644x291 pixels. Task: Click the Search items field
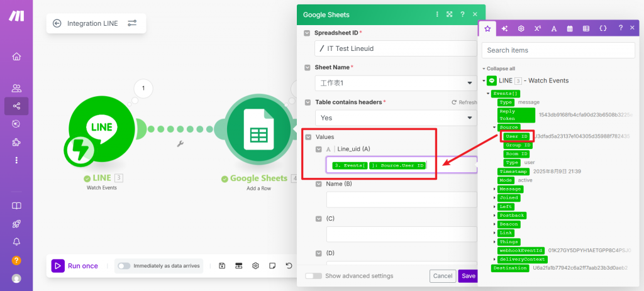click(558, 50)
